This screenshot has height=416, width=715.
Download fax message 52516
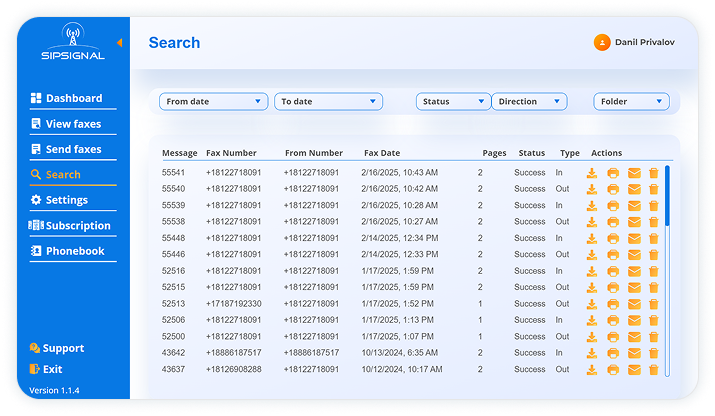(x=592, y=271)
